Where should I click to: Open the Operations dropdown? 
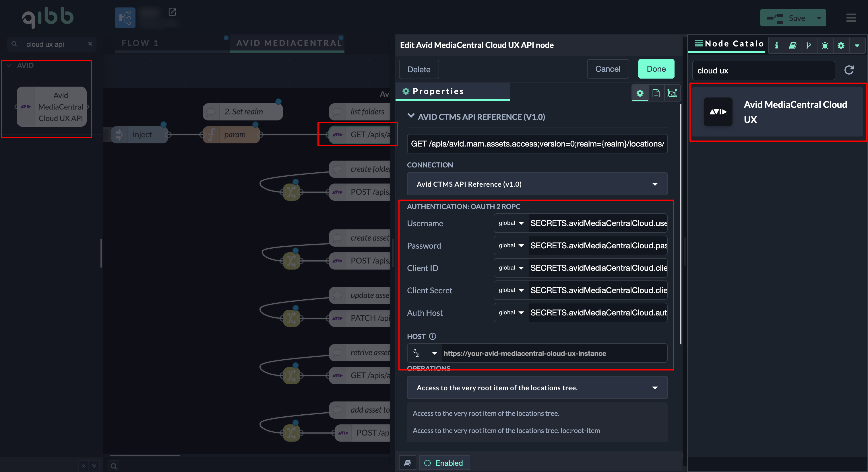pyautogui.click(x=537, y=387)
